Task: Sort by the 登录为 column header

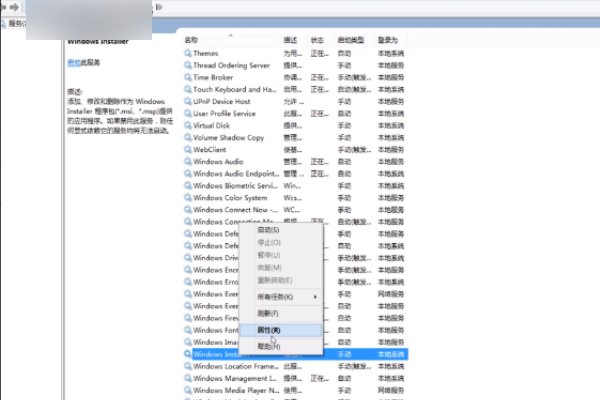Action: [388, 40]
